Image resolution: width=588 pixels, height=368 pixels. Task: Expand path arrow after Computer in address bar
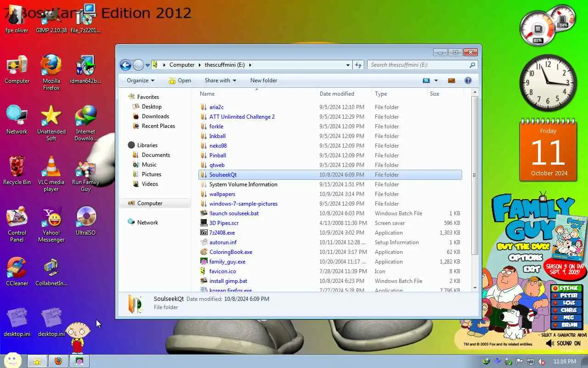point(200,65)
